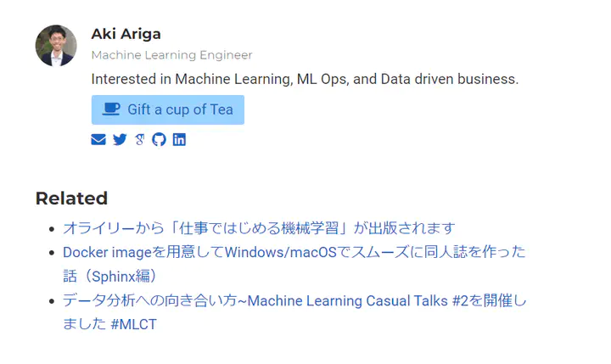Image resolution: width=611 pixels, height=364 pixels.
Task: Open the email envelope icon
Action: click(98, 139)
